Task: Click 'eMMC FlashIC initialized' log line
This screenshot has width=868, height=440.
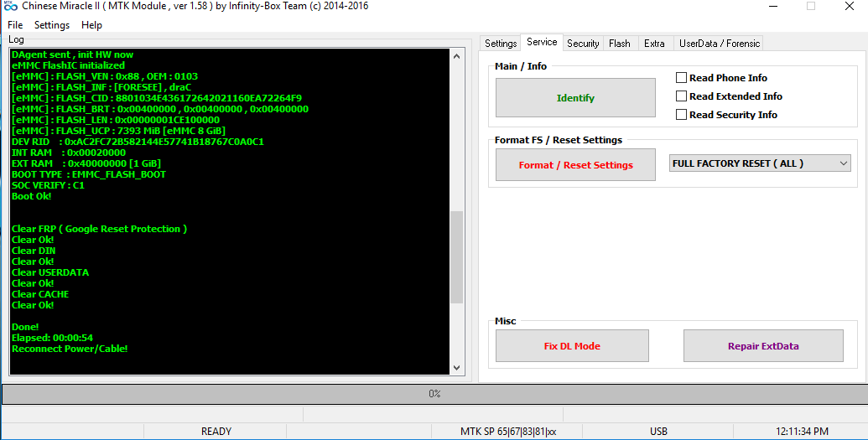Action: point(68,65)
